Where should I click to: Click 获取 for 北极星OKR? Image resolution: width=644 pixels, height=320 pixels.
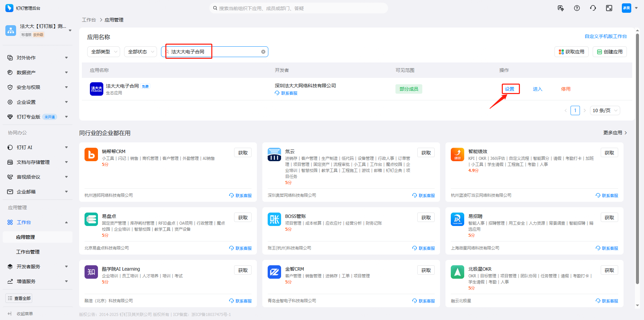609,270
